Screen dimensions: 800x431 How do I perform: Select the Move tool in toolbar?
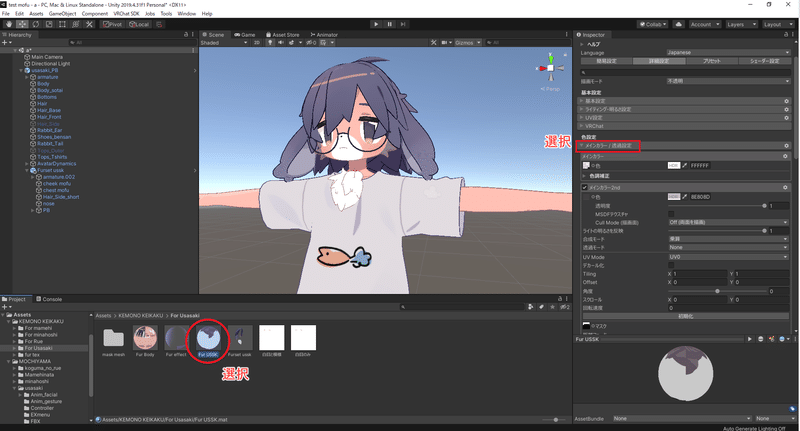22,24
